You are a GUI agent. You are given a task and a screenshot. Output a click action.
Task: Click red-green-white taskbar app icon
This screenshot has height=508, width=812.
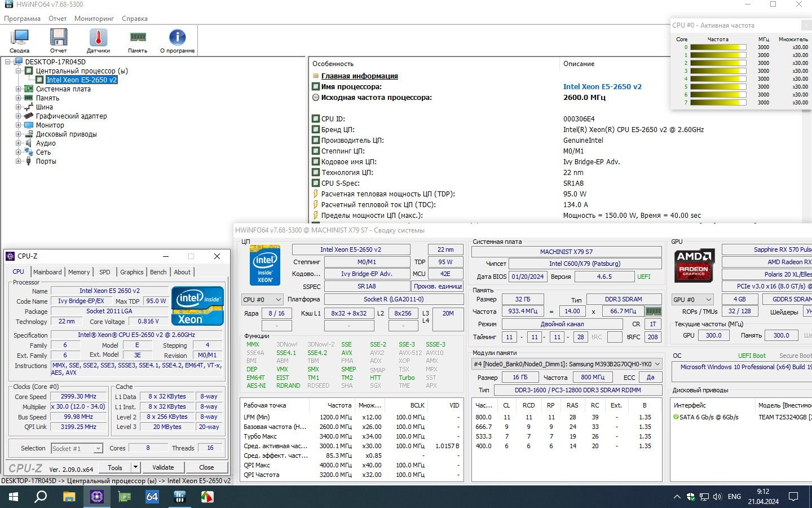pos(208,497)
